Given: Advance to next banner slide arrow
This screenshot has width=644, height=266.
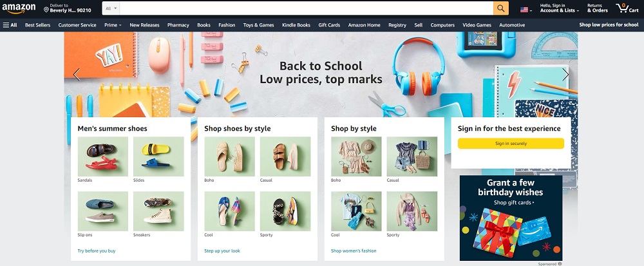Looking at the screenshot, I should [565, 74].
